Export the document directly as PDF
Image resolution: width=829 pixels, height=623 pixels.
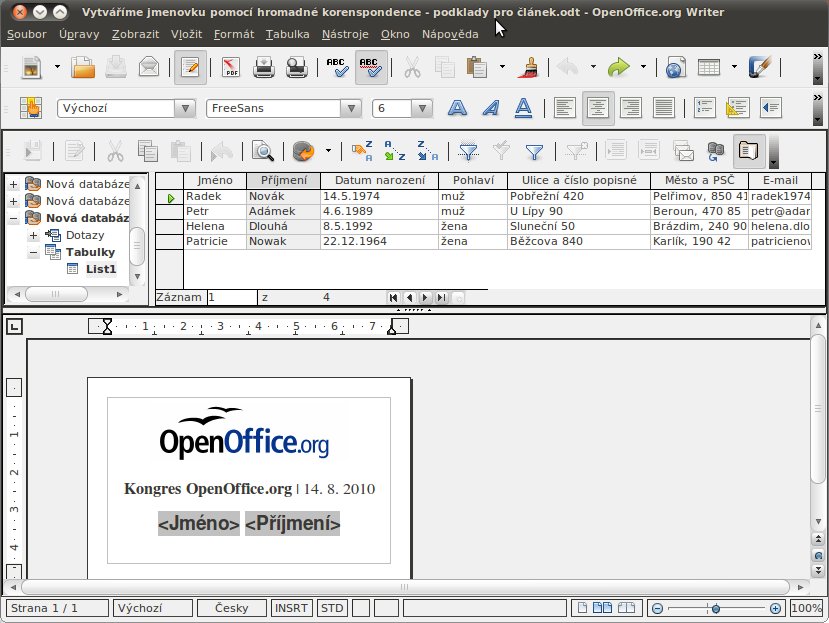click(231, 68)
